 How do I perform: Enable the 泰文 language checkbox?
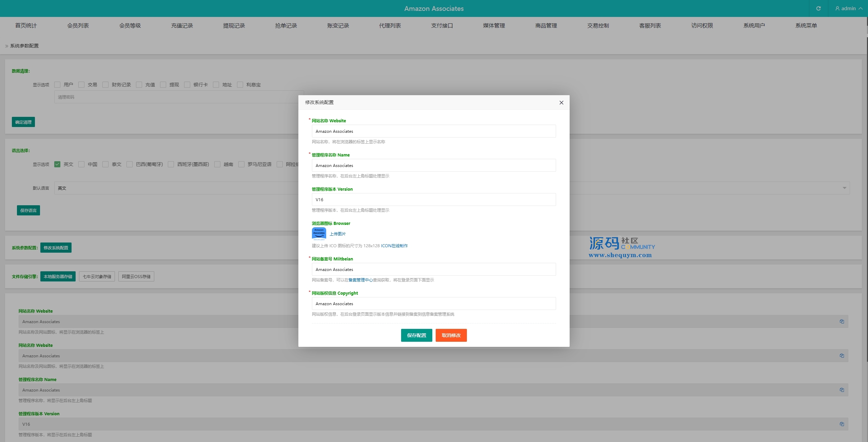coord(105,164)
